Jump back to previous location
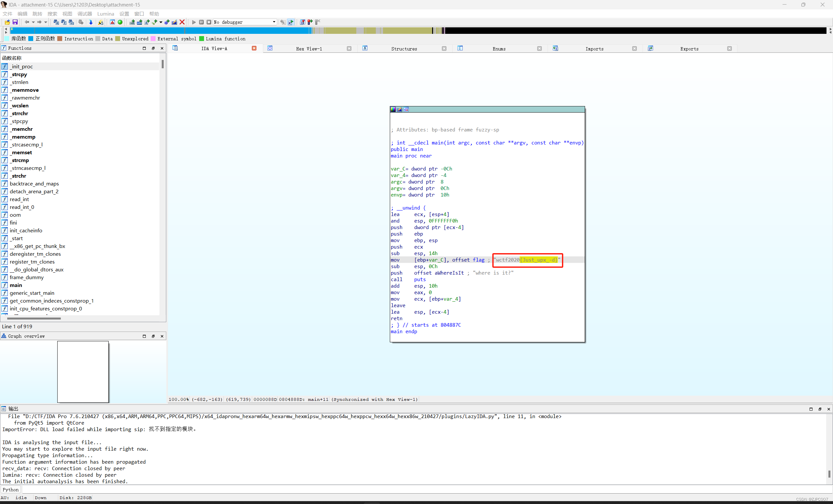833x504 pixels. (x=27, y=22)
